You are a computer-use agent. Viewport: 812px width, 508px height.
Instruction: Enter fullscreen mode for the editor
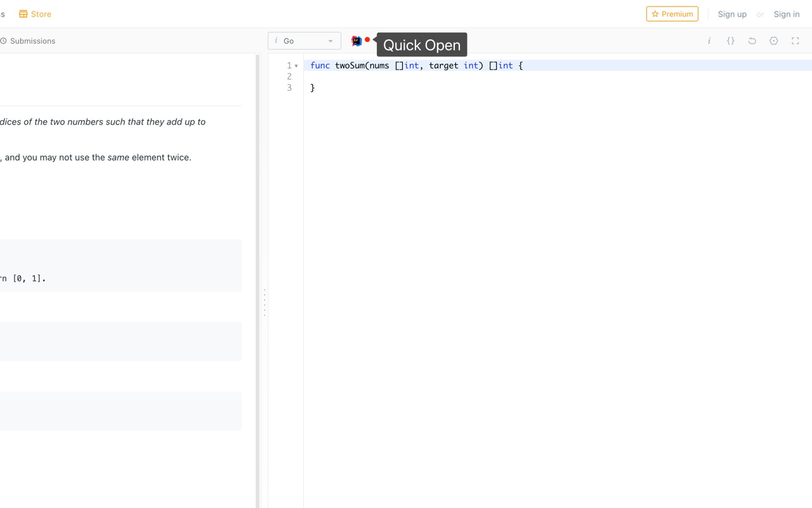pyautogui.click(x=795, y=41)
